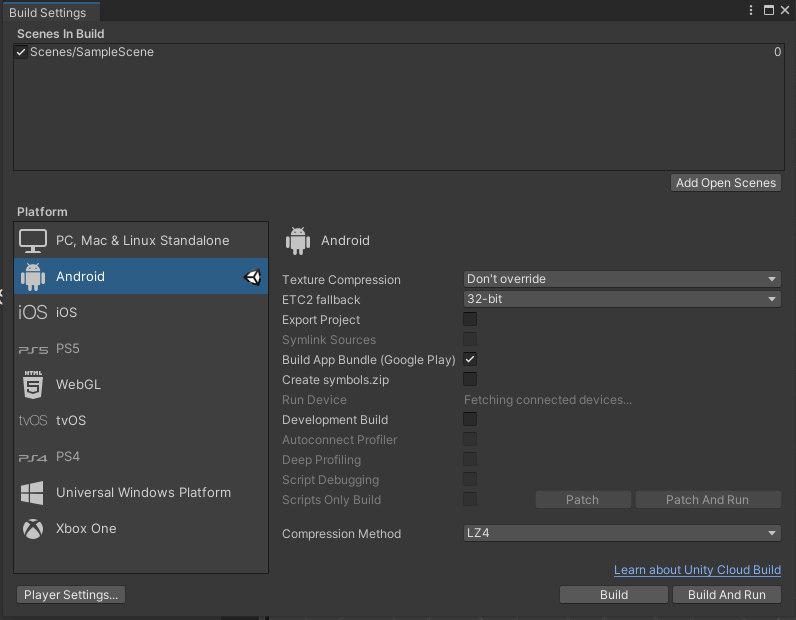The height and width of the screenshot is (620, 796).
Task: Select the iOS platform row
Action: (141, 312)
